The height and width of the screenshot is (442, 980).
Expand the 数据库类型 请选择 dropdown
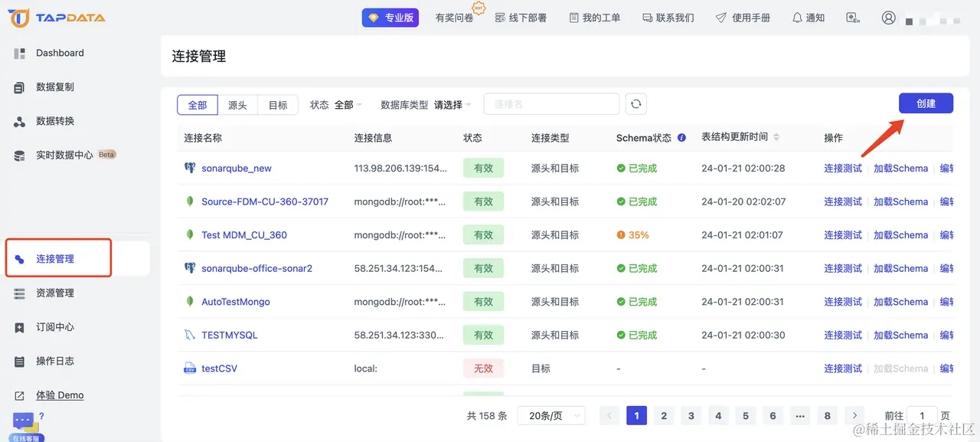pyautogui.click(x=452, y=105)
